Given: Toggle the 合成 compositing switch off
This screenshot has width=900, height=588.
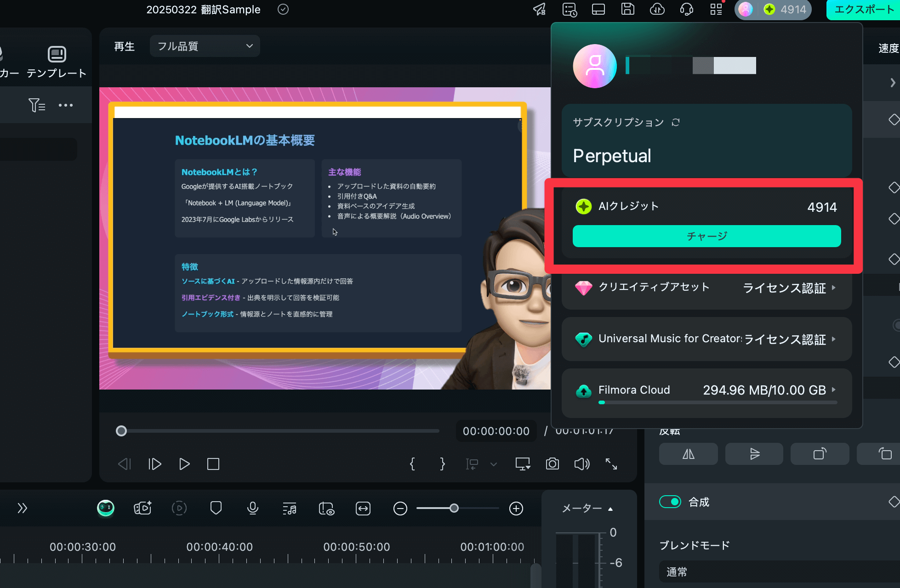Looking at the screenshot, I should point(670,502).
